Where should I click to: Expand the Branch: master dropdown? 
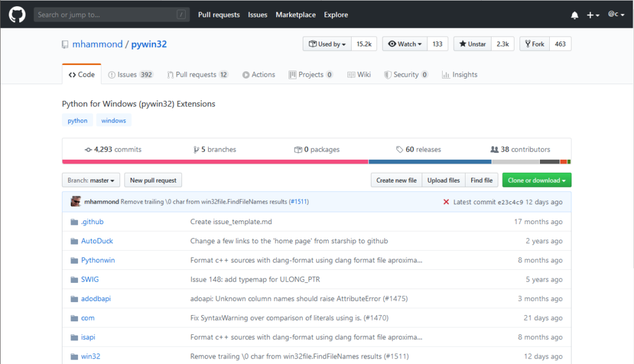(x=91, y=180)
